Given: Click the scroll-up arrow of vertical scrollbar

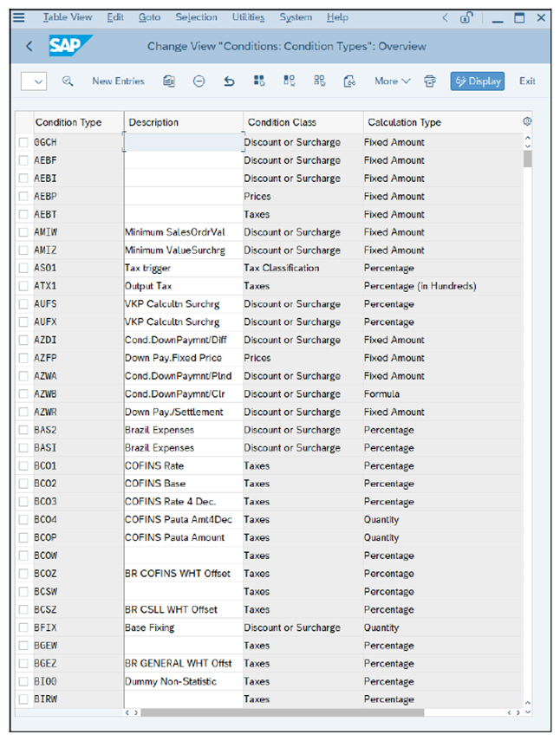Looking at the screenshot, I should point(528,139).
